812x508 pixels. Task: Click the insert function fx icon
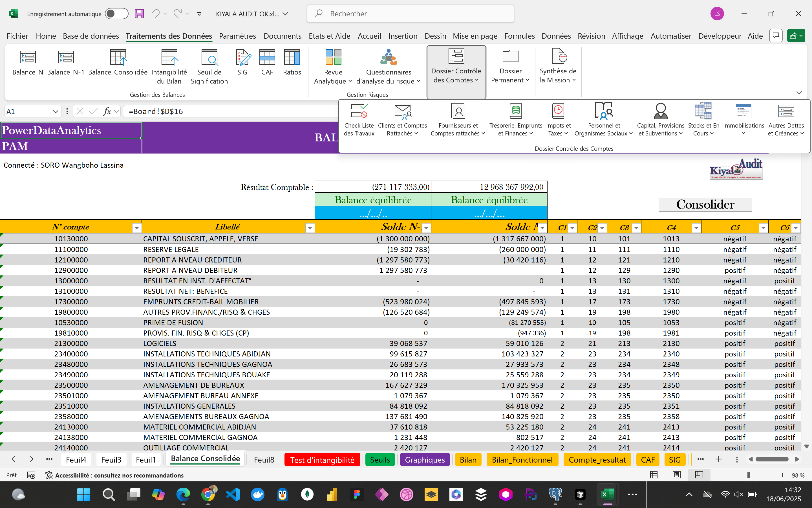[x=107, y=111]
